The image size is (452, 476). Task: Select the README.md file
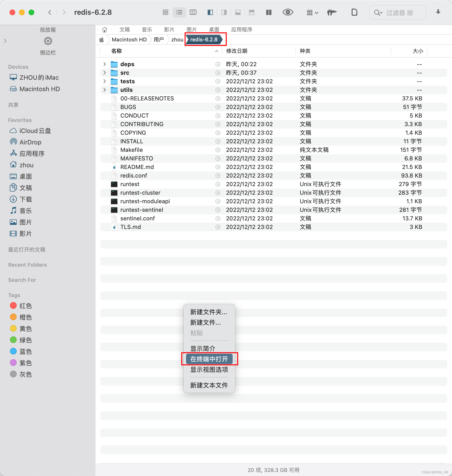(137, 167)
